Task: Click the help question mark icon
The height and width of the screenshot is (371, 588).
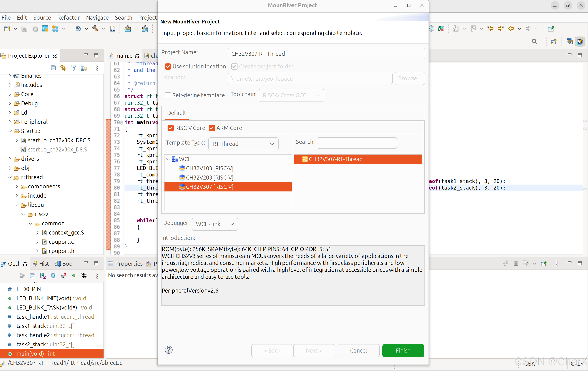Action: tap(169, 350)
